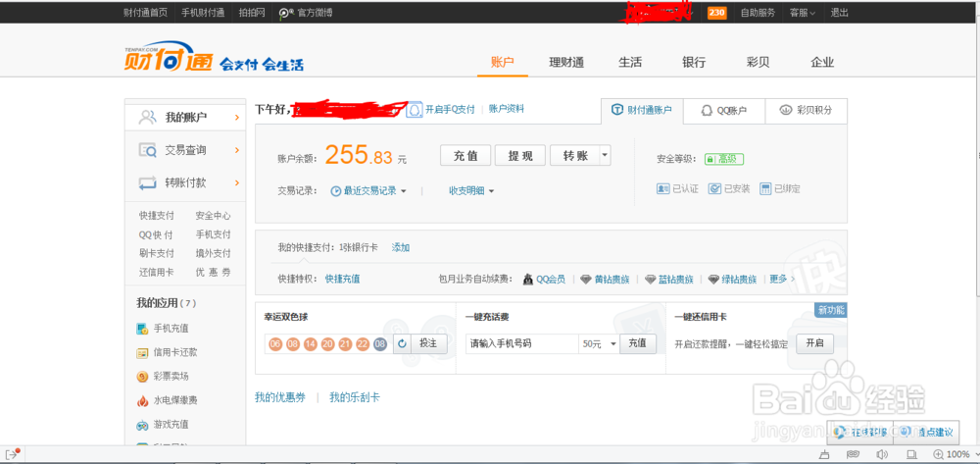Click the 水电煤缴费 flame icon
The width and height of the screenshot is (980, 464).
click(142, 401)
